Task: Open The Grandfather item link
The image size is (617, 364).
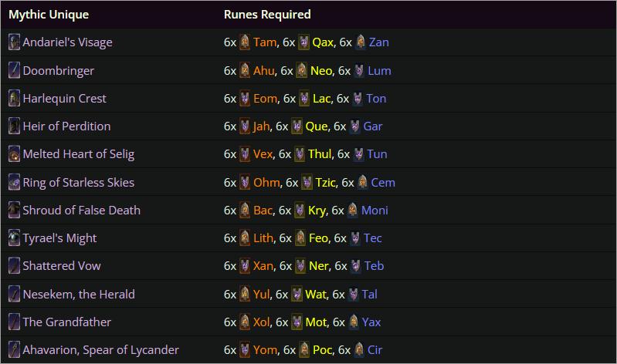Action: pyautogui.click(x=66, y=322)
